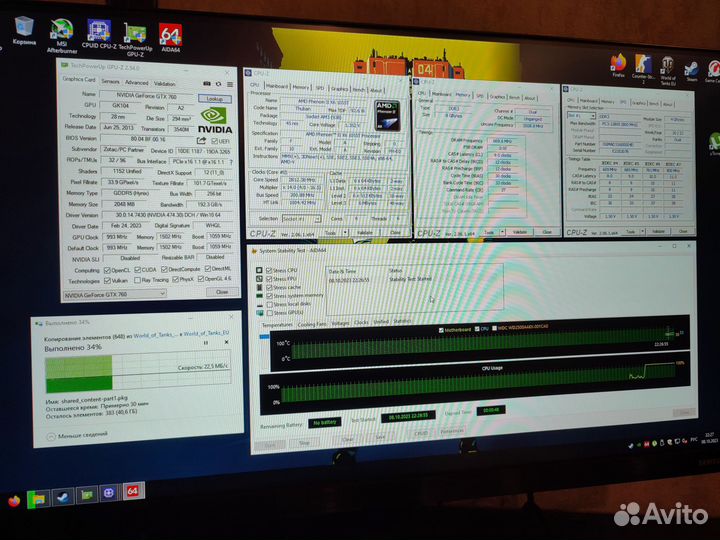720x540 pixels.
Task: Open the Tools dropdown arrow in CPU-Z Memory window
Action: point(502,232)
